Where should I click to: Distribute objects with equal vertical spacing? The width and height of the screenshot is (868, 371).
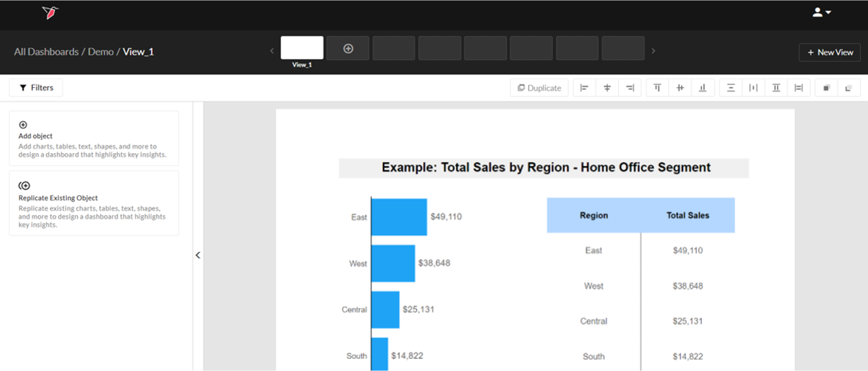[x=731, y=88]
